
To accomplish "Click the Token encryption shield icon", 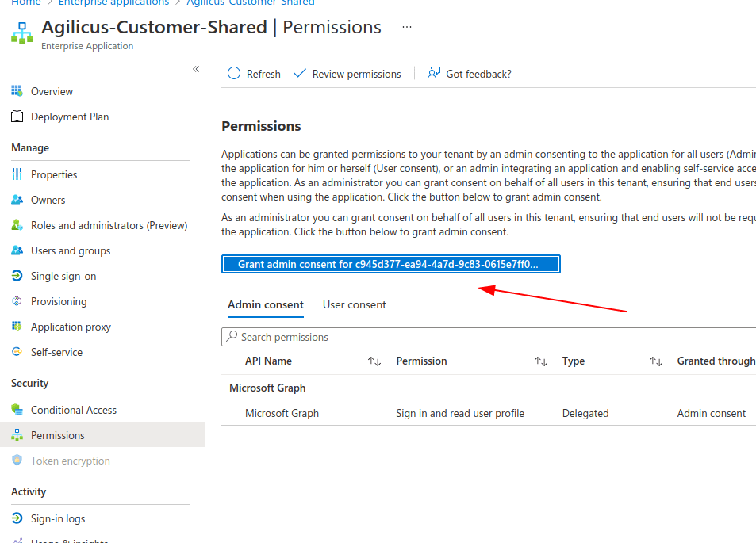I will [x=17, y=460].
